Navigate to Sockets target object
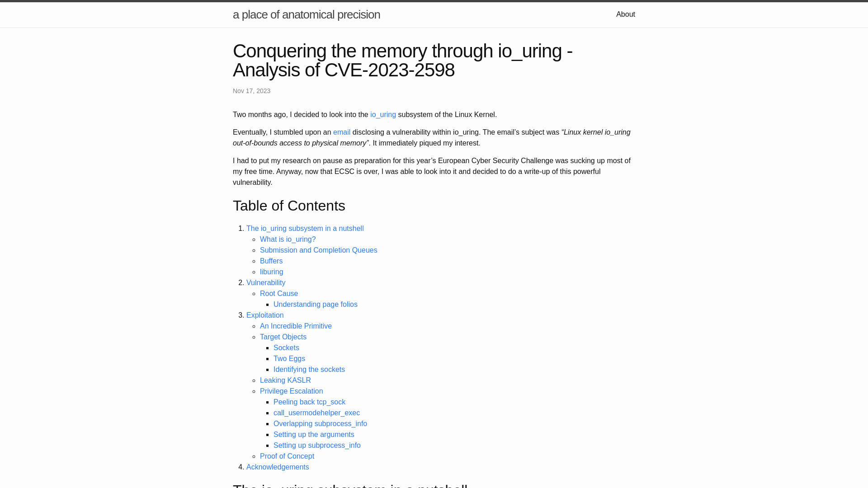The width and height of the screenshot is (868, 488). [286, 347]
